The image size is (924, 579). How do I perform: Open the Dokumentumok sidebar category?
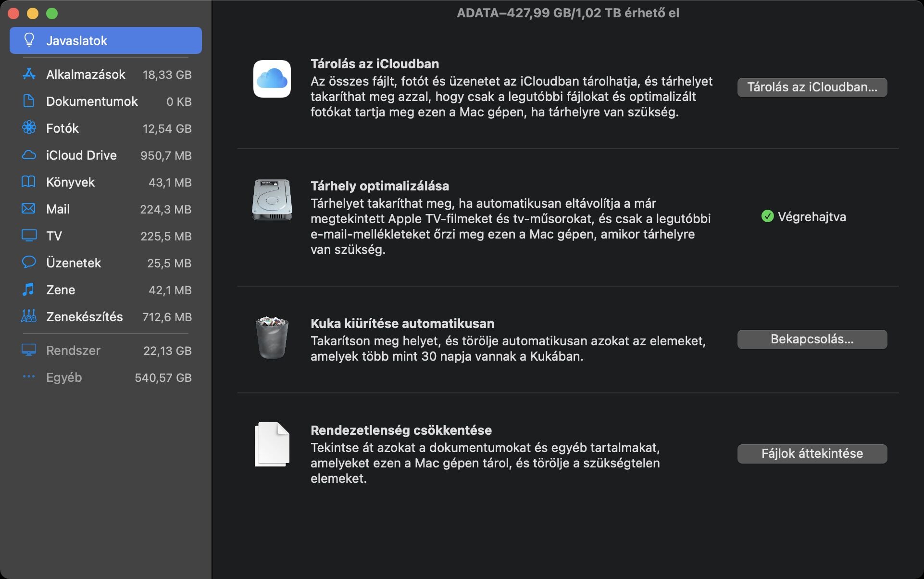point(91,101)
